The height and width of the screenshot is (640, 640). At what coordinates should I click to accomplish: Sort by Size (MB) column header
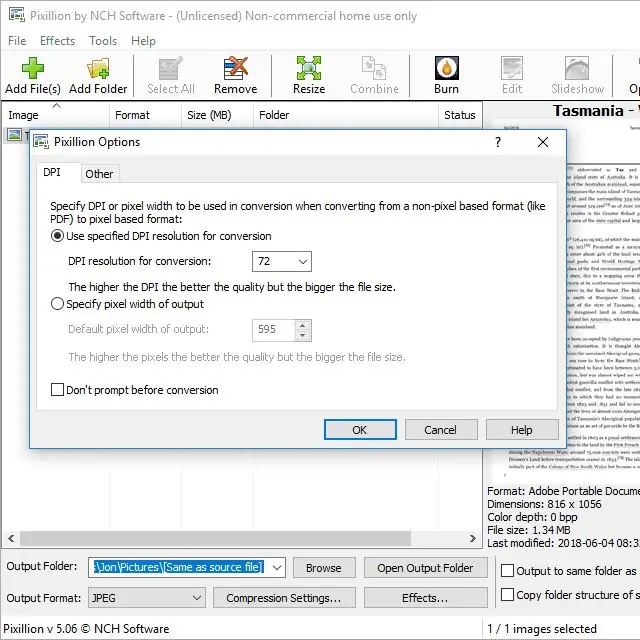[x=217, y=115]
